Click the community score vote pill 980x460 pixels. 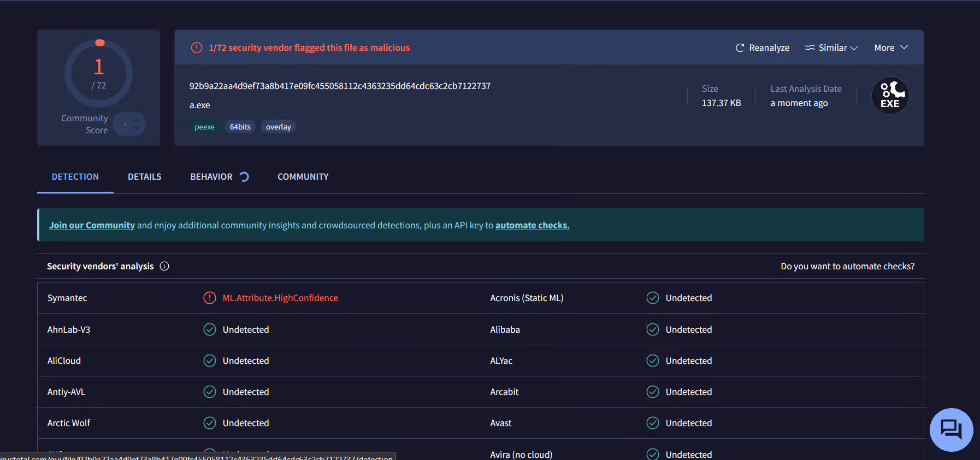tap(130, 125)
